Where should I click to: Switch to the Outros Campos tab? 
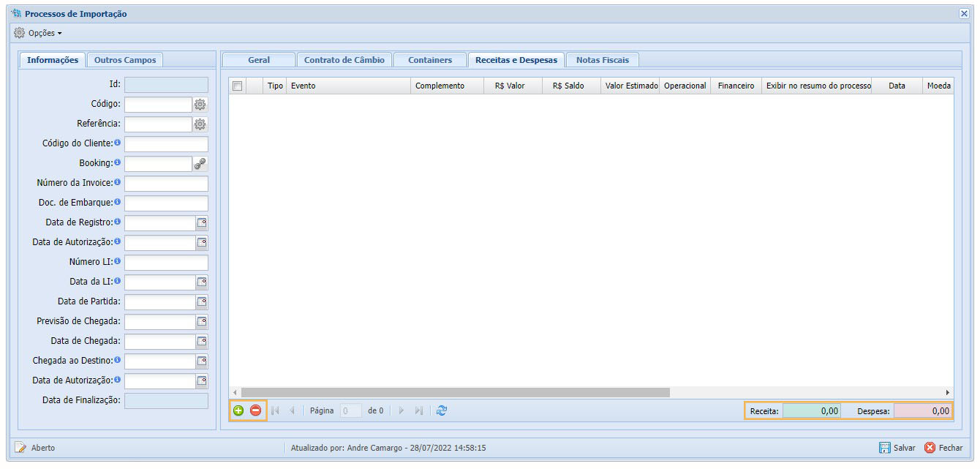pos(125,60)
